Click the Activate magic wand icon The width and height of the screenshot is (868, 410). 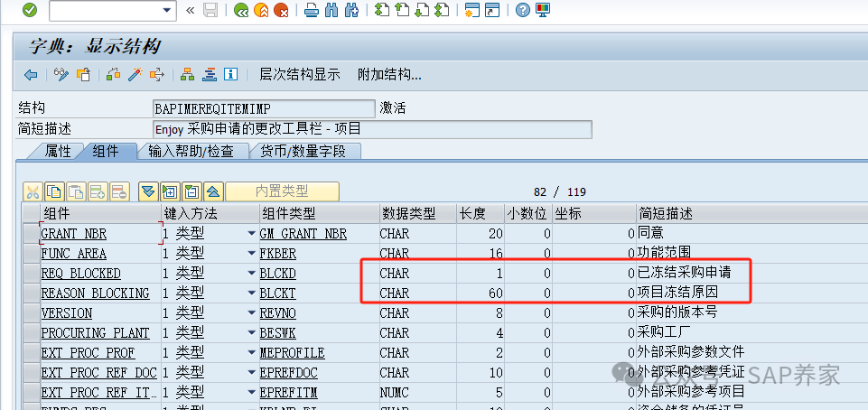(135, 75)
